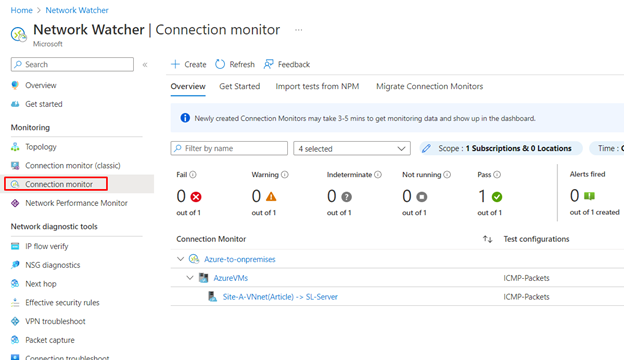Image resolution: width=624 pixels, height=360 pixels.
Task: Click the blue info banner icon
Action: click(x=185, y=118)
